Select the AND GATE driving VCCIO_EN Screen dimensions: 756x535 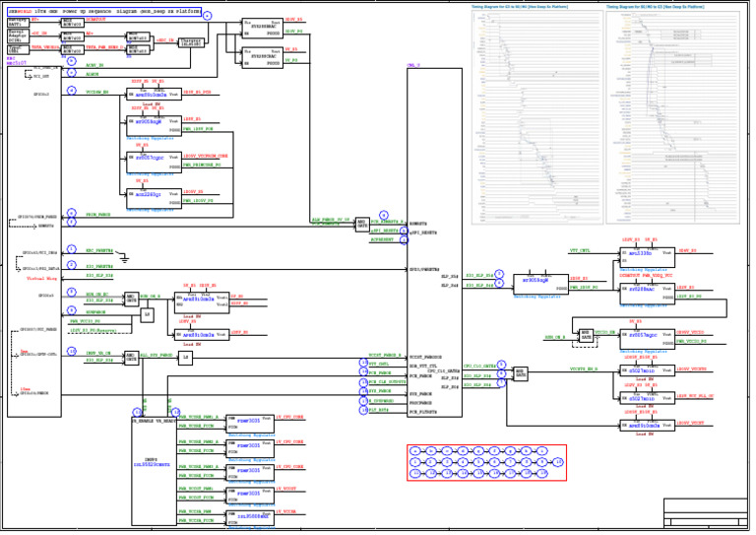(586, 335)
